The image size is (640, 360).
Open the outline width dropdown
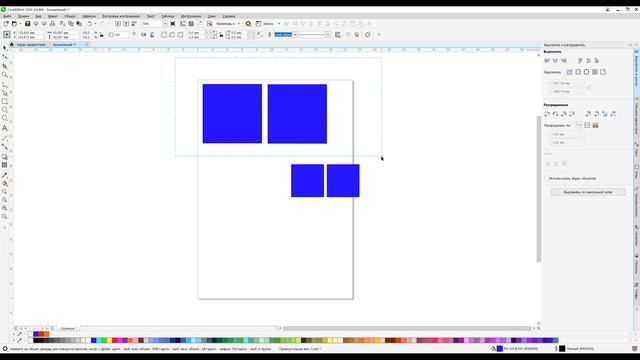click(x=296, y=35)
